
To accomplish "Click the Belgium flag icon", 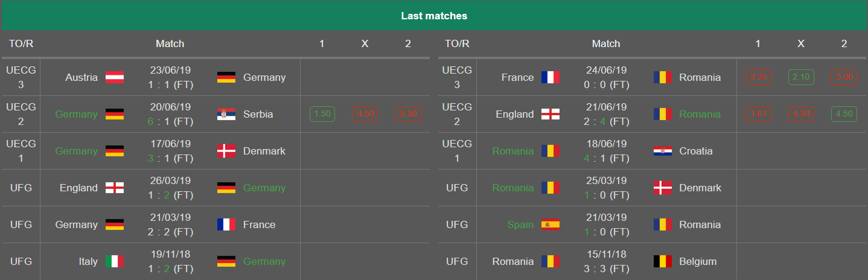I will coord(663,261).
